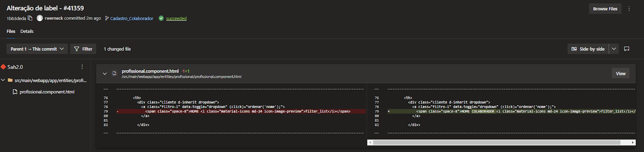Open the succeeded build status link
Viewport: 644px width, 152px height.
tap(176, 19)
